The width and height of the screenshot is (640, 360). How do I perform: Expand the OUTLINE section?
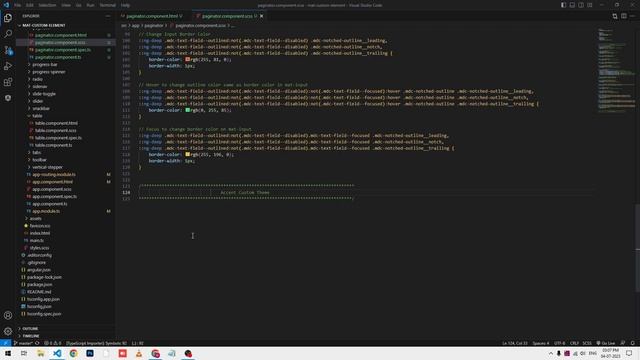(x=30, y=329)
